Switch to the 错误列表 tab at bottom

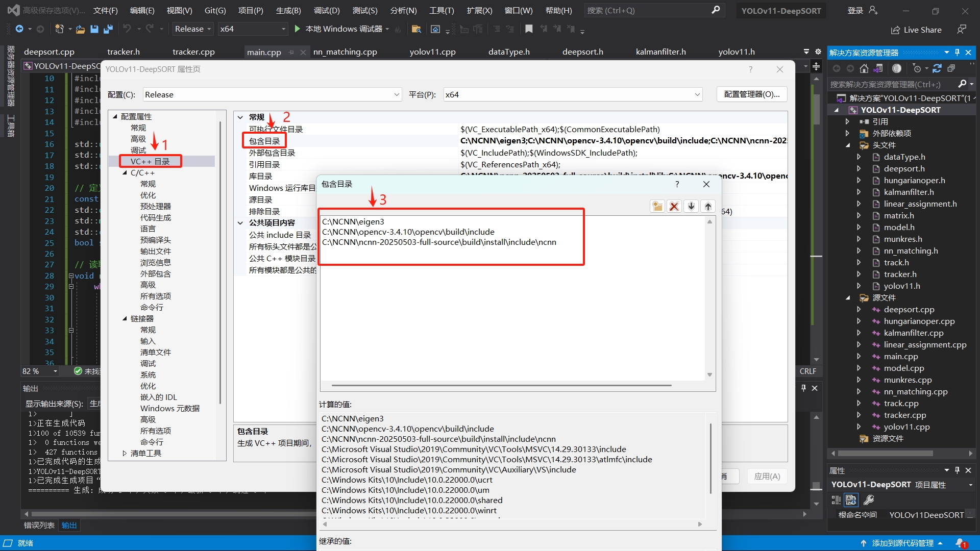39,525
